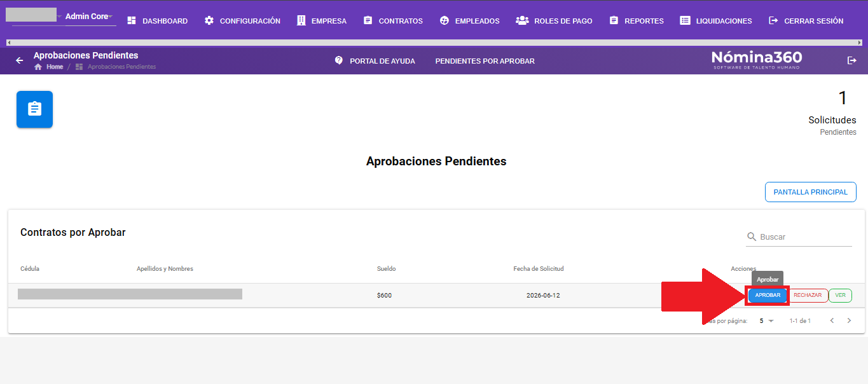This screenshot has width=868, height=384.
Task: Open the Liquidaciones menu
Action: (715, 21)
